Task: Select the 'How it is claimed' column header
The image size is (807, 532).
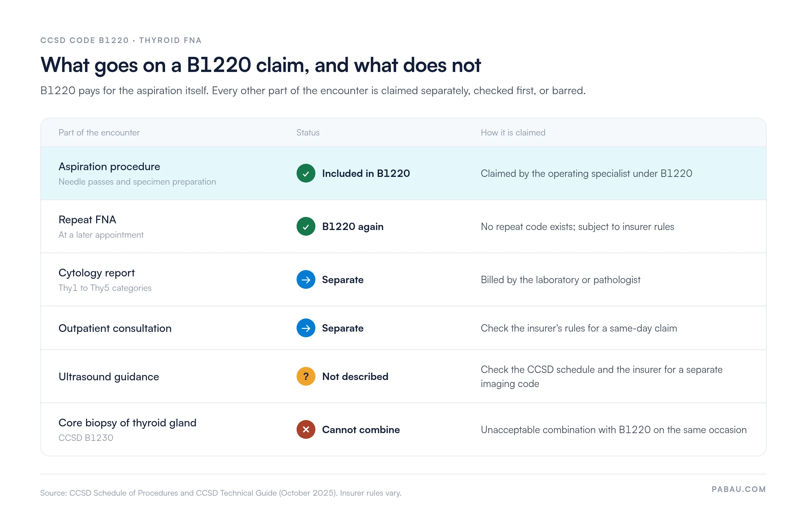Action: point(512,132)
